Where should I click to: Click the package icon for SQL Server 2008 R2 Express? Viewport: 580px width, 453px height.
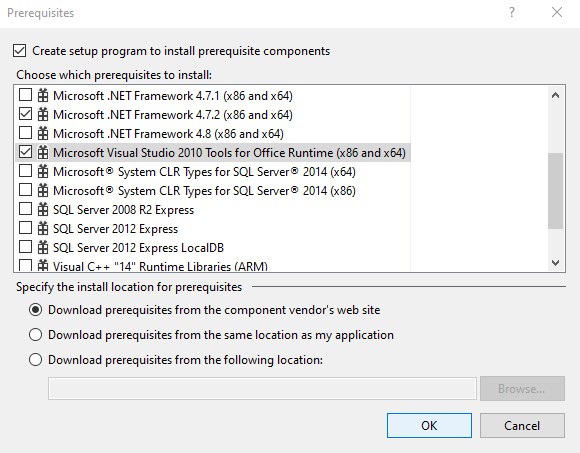(x=43, y=209)
